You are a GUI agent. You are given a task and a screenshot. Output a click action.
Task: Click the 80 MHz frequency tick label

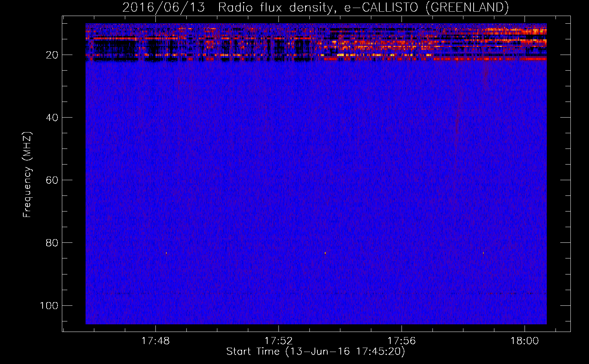click(52, 243)
